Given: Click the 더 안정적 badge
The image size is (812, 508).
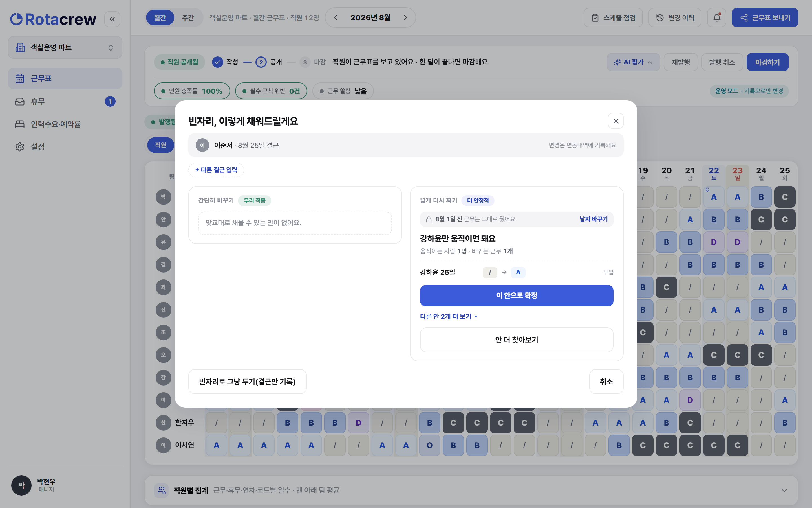Looking at the screenshot, I should coord(478,201).
